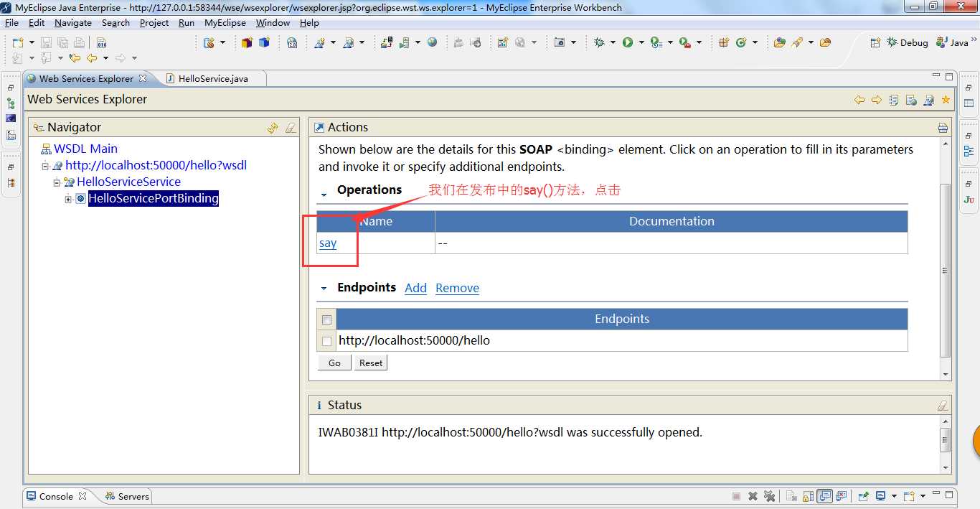Open the Debug icon dropdown arrow
Screen dimensions: 980x509
pos(612,43)
